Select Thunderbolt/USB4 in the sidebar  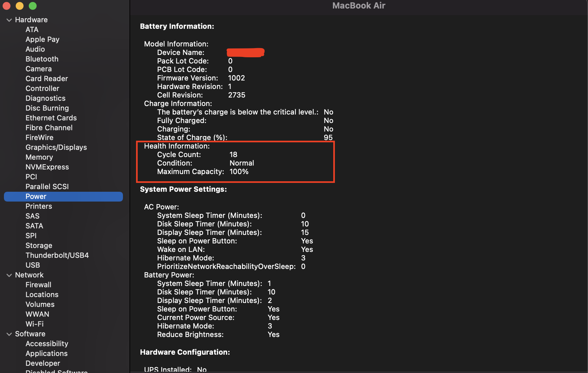tap(57, 255)
